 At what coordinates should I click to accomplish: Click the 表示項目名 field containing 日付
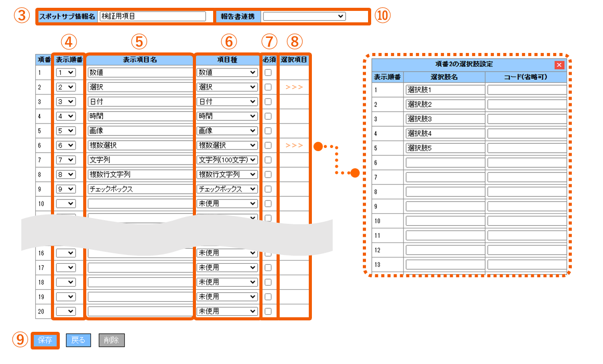pyautogui.click(x=140, y=102)
